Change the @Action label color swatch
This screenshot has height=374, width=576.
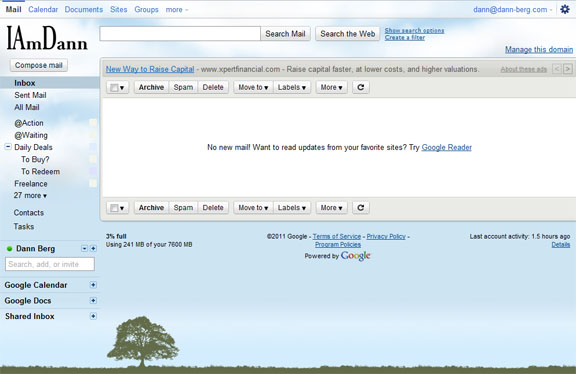pos(93,123)
